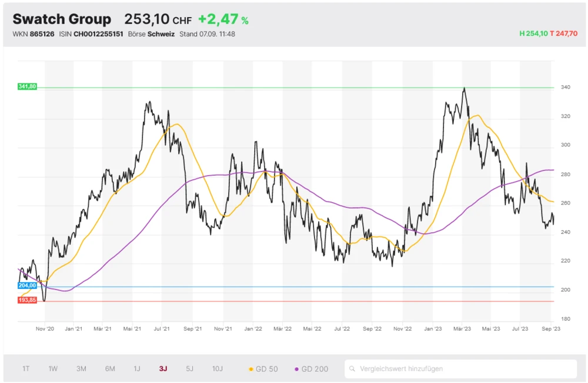588x383 pixels.
Task: Open the 5J five-year chart
Action: [189, 369]
